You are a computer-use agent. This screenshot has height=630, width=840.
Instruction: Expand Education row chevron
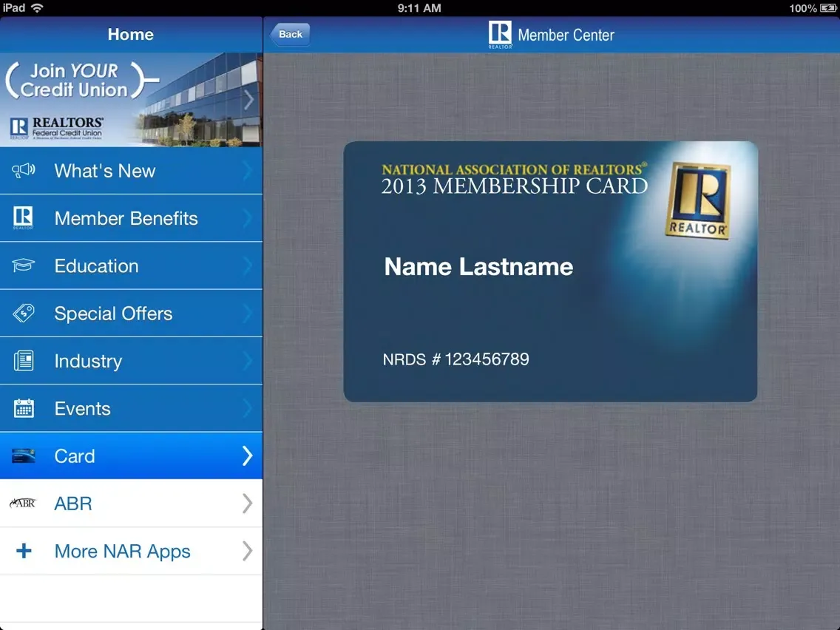tap(247, 265)
